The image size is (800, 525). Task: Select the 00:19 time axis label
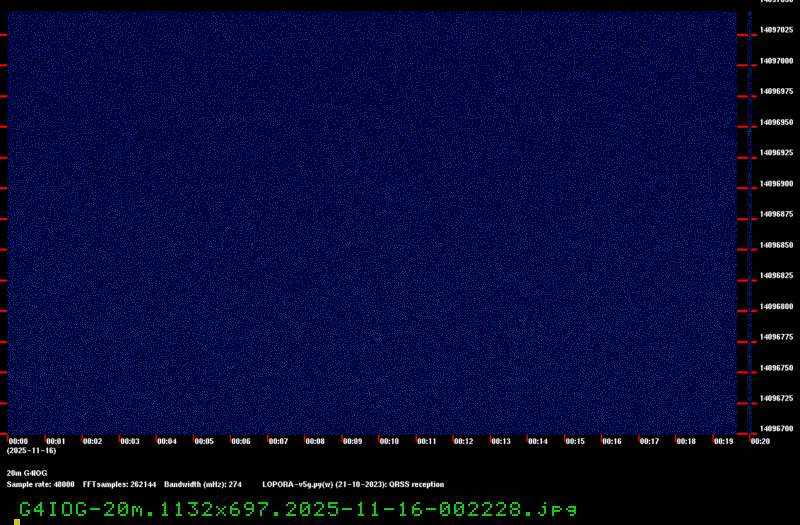(722, 441)
